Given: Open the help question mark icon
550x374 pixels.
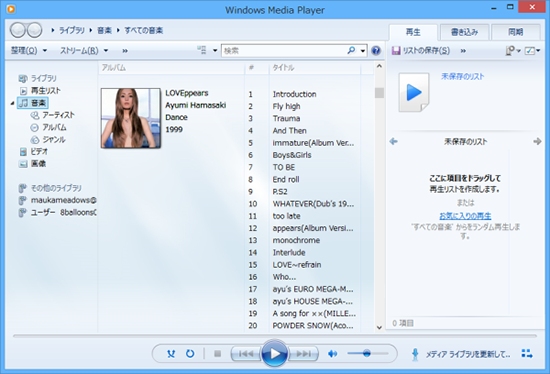Looking at the screenshot, I should coord(376,51).
